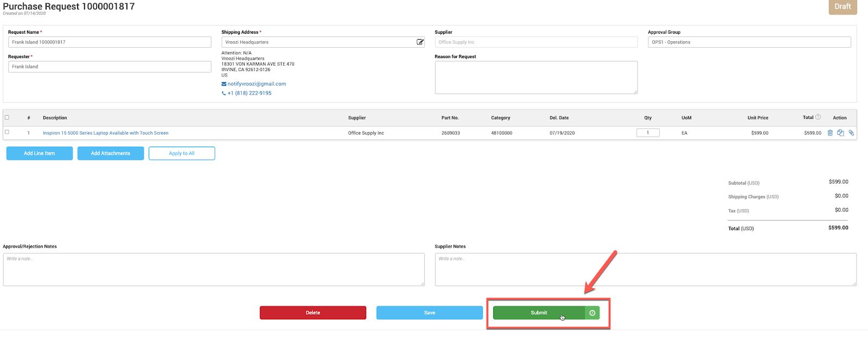868x340 pixels.
Task: Click the Unit Price column header
Action: pyautogui.click(x=758, y=117)
